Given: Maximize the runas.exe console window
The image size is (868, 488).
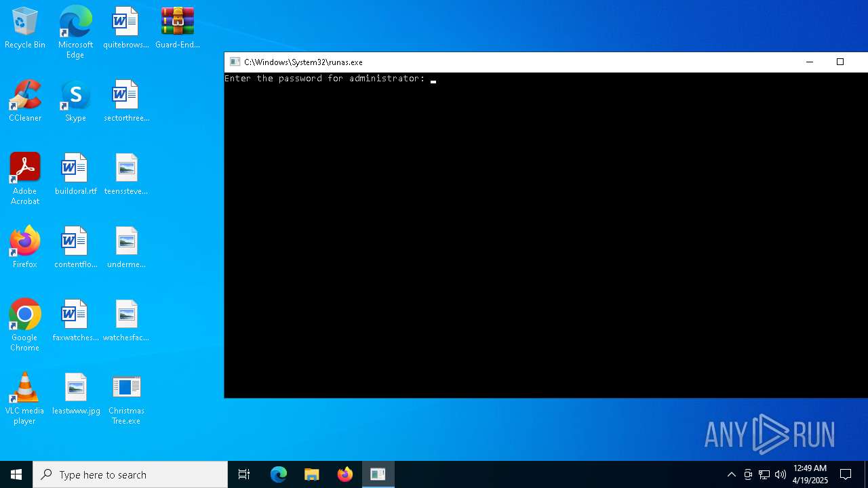Looking at the screenshot, I should coord(840,62).
